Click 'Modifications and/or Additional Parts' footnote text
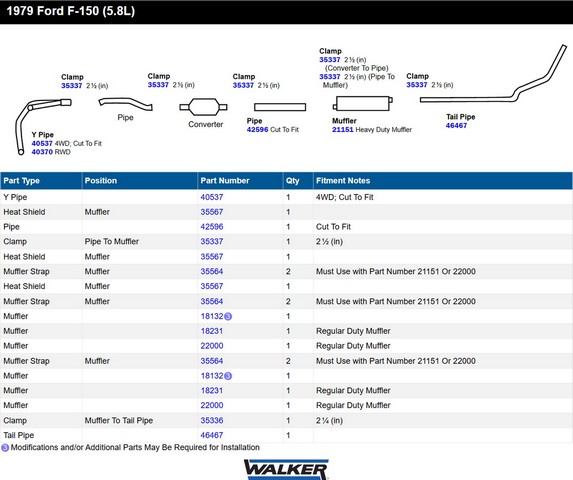The height and width of the screenshot is (480, 573). pos(135,447)
